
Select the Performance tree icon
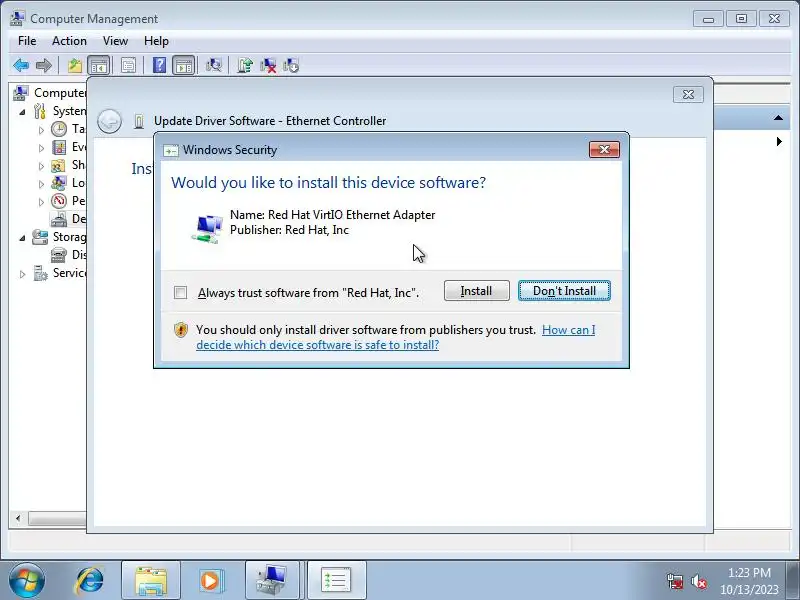pyautogui.click(x=59, y=201)
